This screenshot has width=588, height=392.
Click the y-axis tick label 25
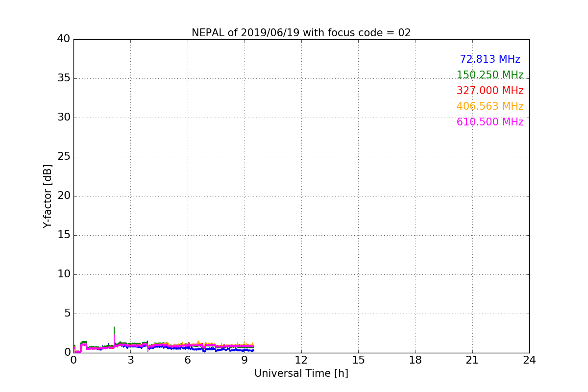point(64,157)
